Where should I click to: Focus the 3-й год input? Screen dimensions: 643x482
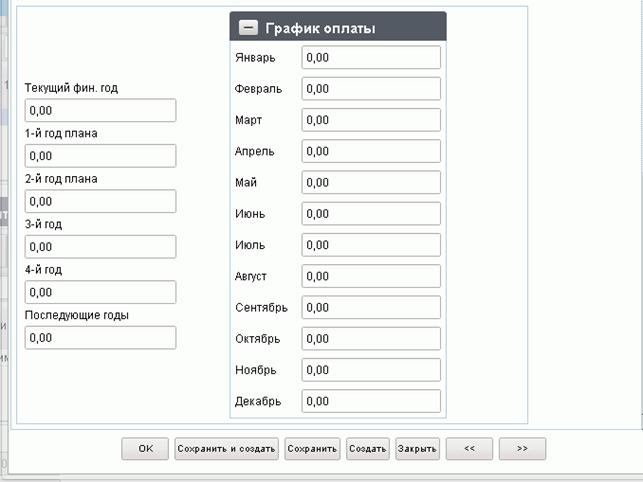point(100,247)
